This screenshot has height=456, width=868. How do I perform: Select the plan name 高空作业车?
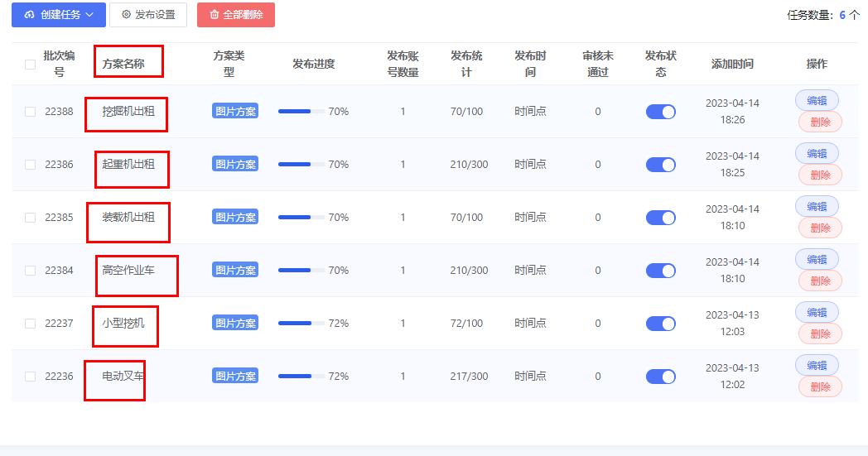(128, 270)
